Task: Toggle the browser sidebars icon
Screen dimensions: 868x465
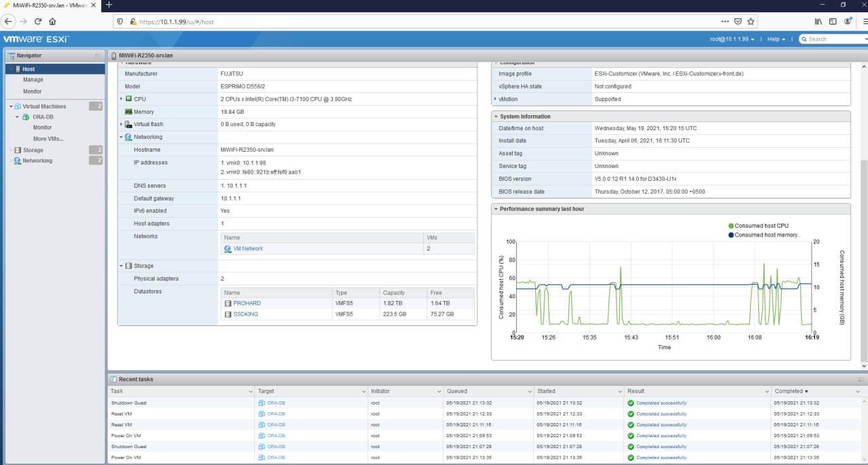Action: click(x=833, y=22)
